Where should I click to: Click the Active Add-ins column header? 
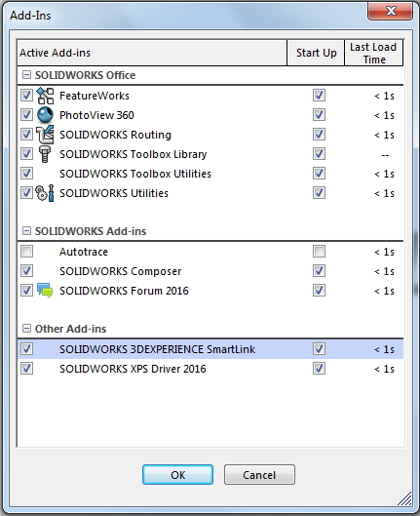click(152, 53)
